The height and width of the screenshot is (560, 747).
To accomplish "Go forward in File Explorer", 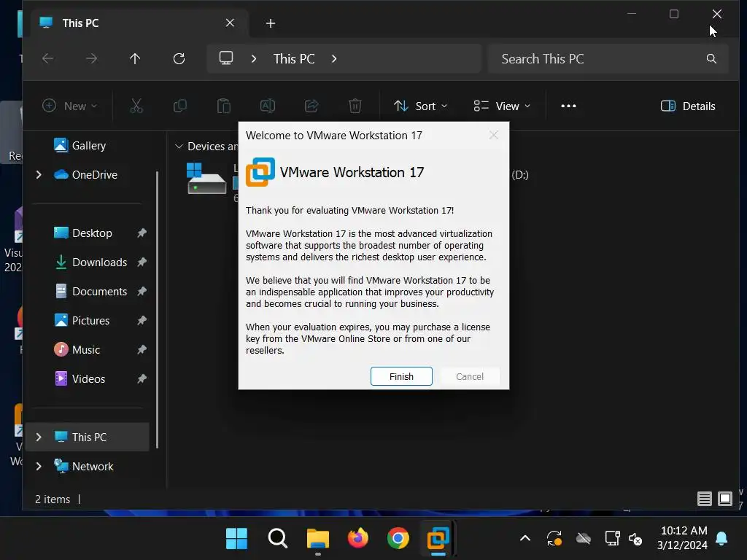I will tap(91, 58).
